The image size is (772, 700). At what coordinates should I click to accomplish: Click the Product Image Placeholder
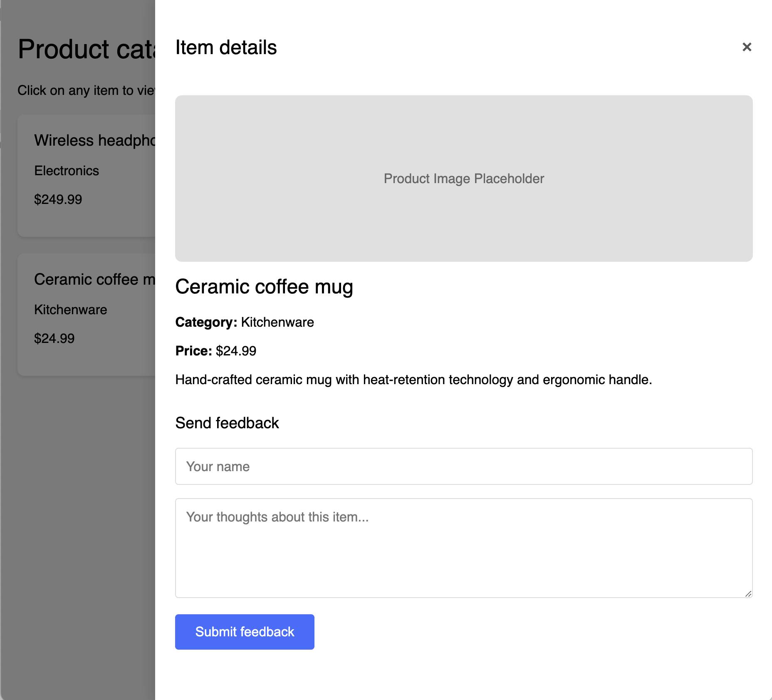(x=463, y=179)
